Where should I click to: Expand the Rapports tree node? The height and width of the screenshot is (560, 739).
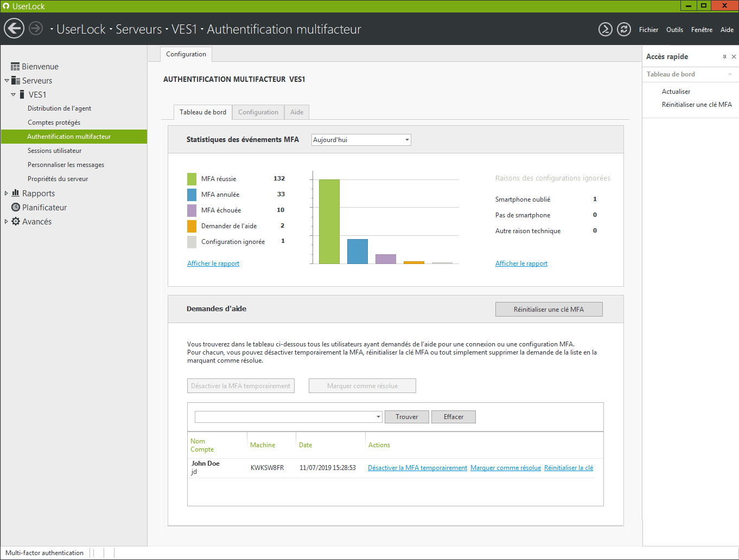tap(7, 193)
